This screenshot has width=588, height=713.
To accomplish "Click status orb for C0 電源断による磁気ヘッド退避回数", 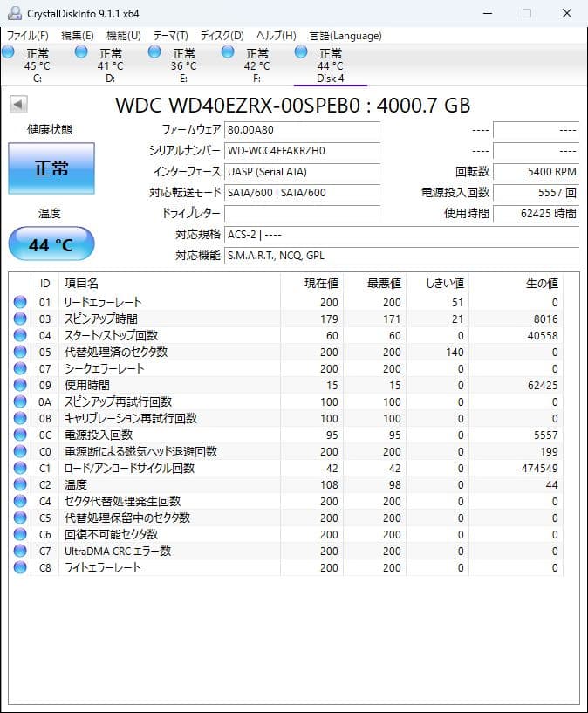I will pos(20,451).
